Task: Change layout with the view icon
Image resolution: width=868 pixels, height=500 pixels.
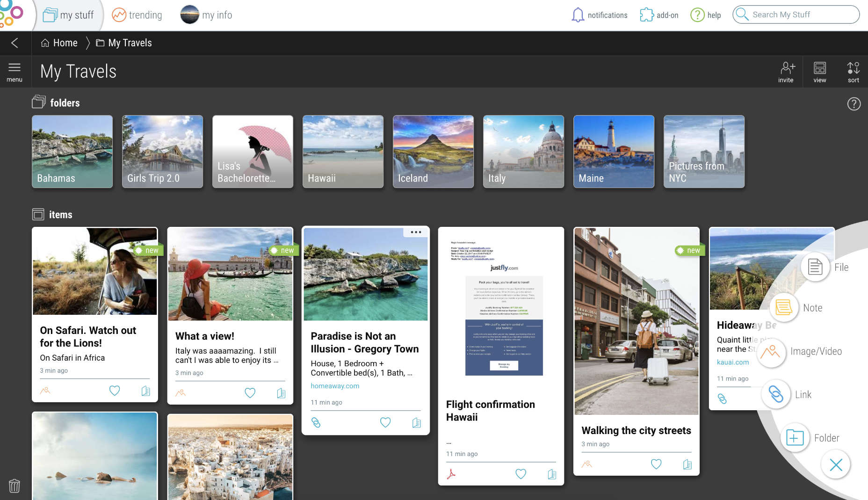Action: coord(820,72)
